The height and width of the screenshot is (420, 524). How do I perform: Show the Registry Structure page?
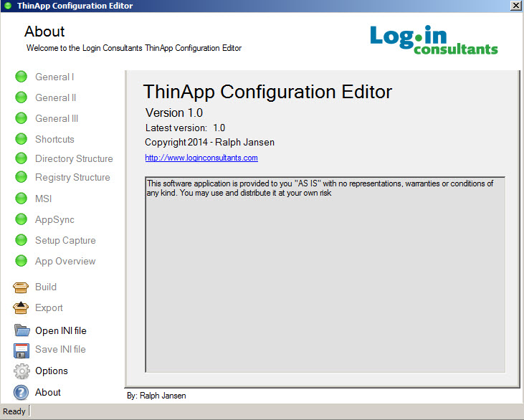coord(72,178)
